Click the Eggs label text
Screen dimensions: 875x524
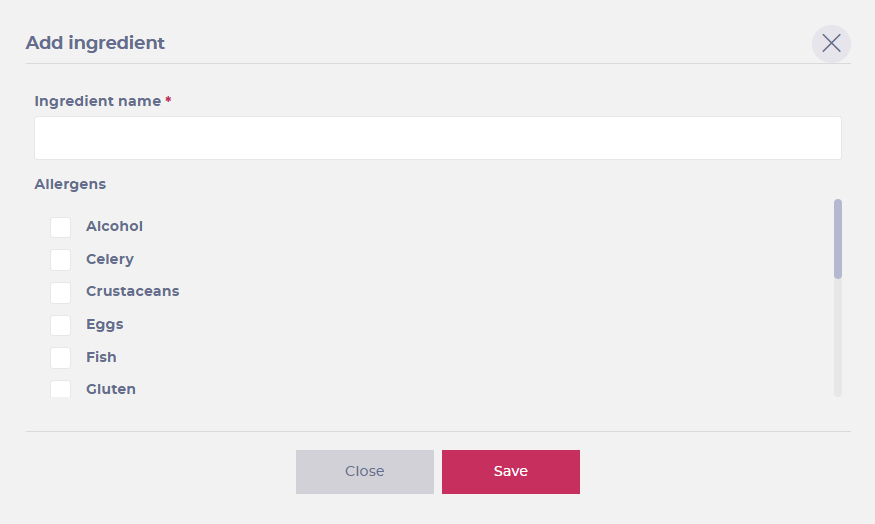[x=105, y=324]
